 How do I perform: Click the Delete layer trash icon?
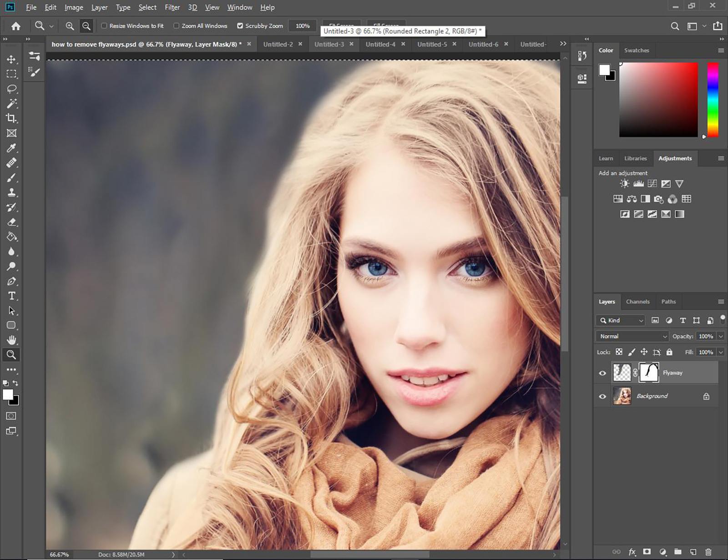point(708,552)
